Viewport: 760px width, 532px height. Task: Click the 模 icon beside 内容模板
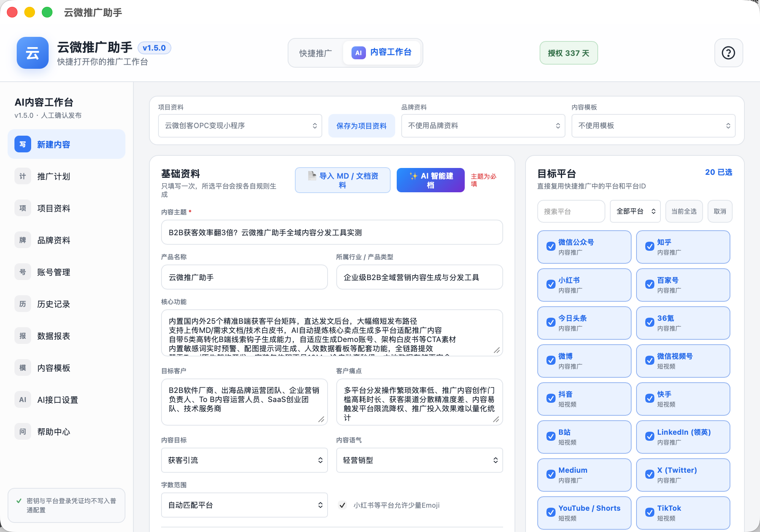click(23, 368)
